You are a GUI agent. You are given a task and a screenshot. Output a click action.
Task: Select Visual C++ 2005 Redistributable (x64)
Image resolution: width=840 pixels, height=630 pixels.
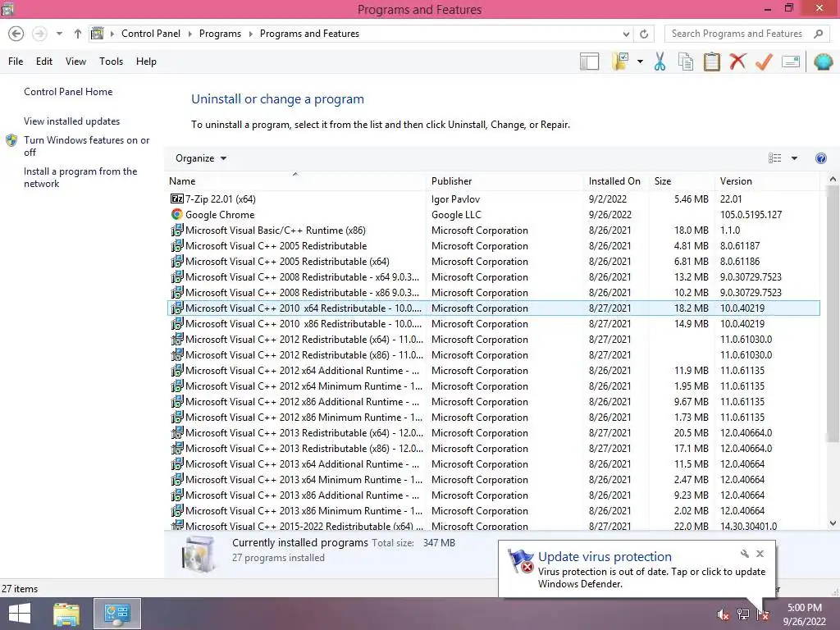click(494, 262)
